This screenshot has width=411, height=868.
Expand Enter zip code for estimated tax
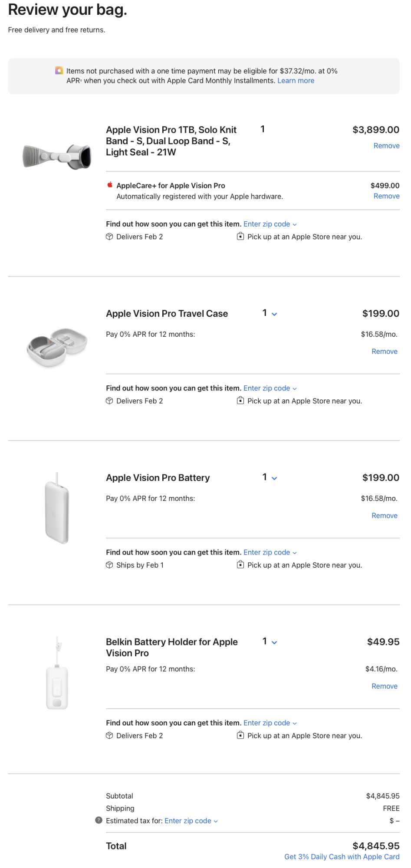[x=191, y=821]
